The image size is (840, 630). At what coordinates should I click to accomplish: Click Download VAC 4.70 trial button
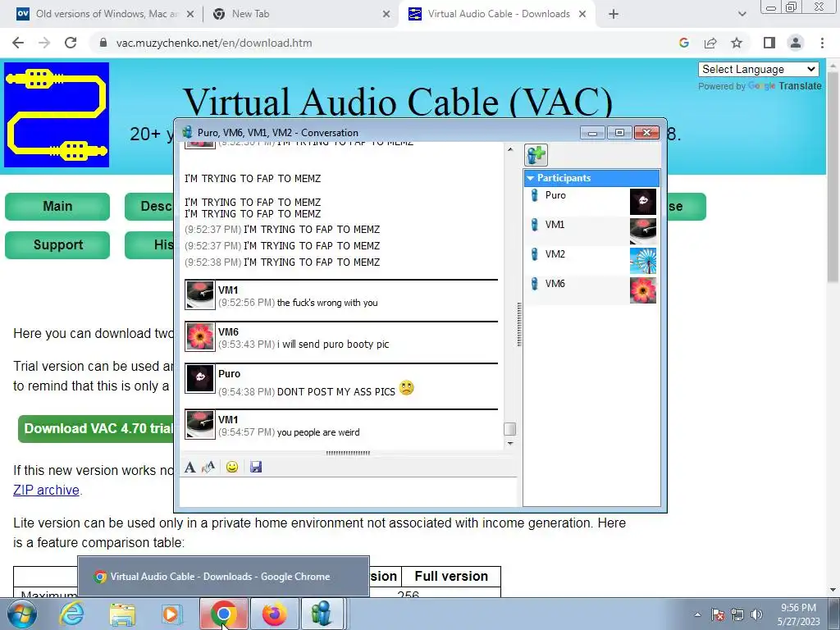pos(97,428)
